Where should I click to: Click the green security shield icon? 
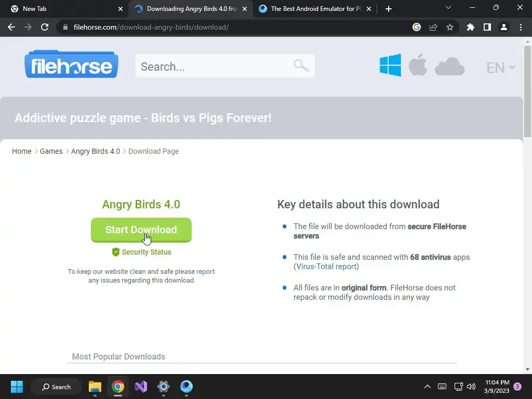click(x=116, y=252)
